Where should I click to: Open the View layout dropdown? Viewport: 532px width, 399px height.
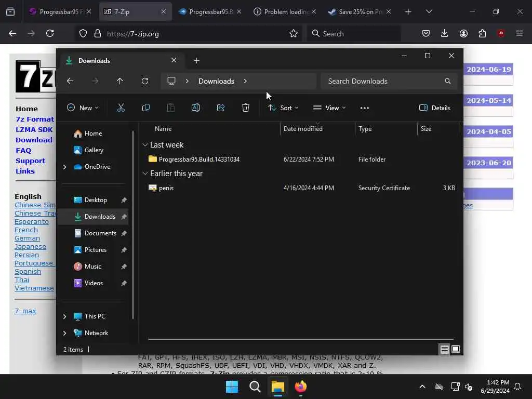(x=329, y=108)
